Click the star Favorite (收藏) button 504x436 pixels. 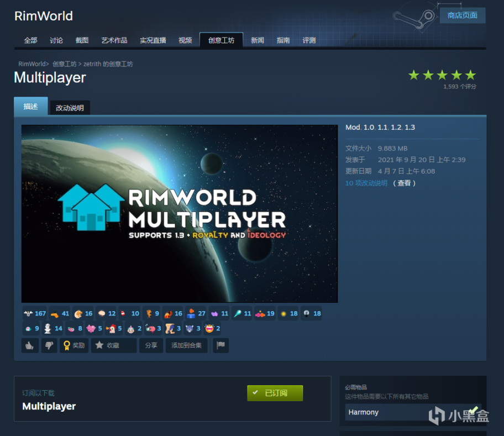click(x=114, y=345)
